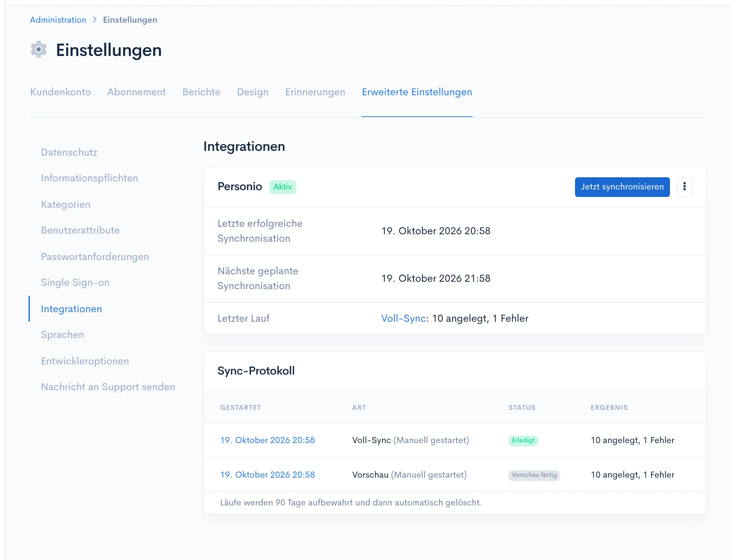
Task: Select Integrationen in the sidebar
Action: [72, 309]
